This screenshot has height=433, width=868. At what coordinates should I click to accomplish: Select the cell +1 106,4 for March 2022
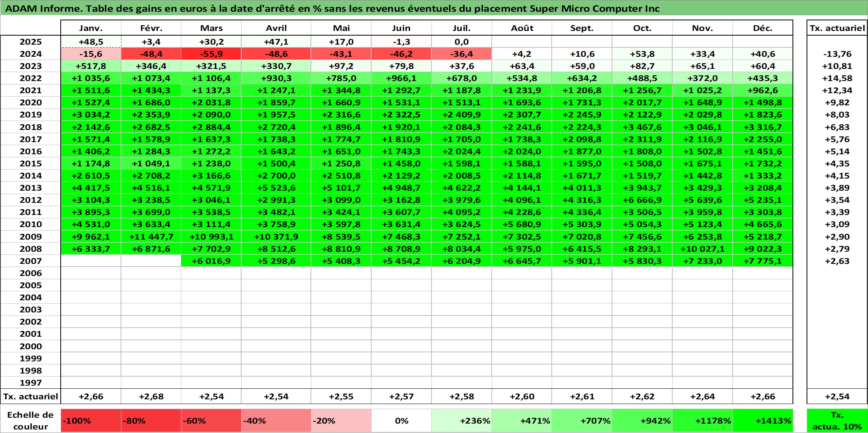pyautogui.click(x=211, y=78)
